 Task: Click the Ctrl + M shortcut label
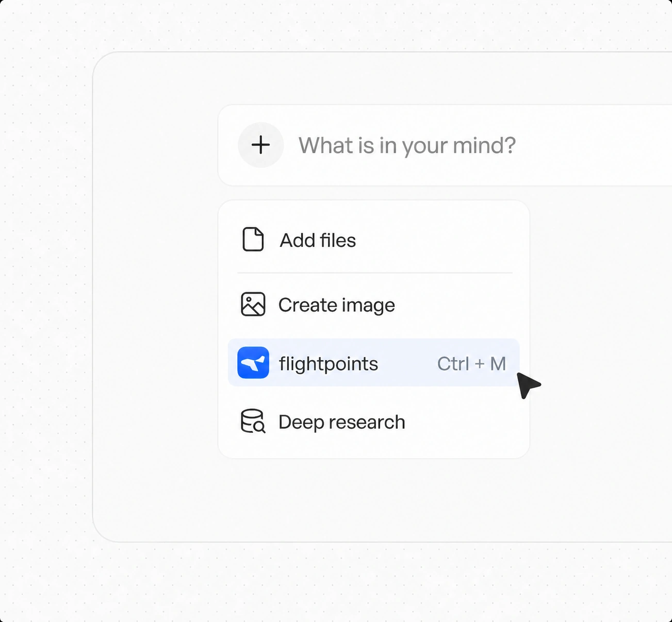[x=471, y=364]
